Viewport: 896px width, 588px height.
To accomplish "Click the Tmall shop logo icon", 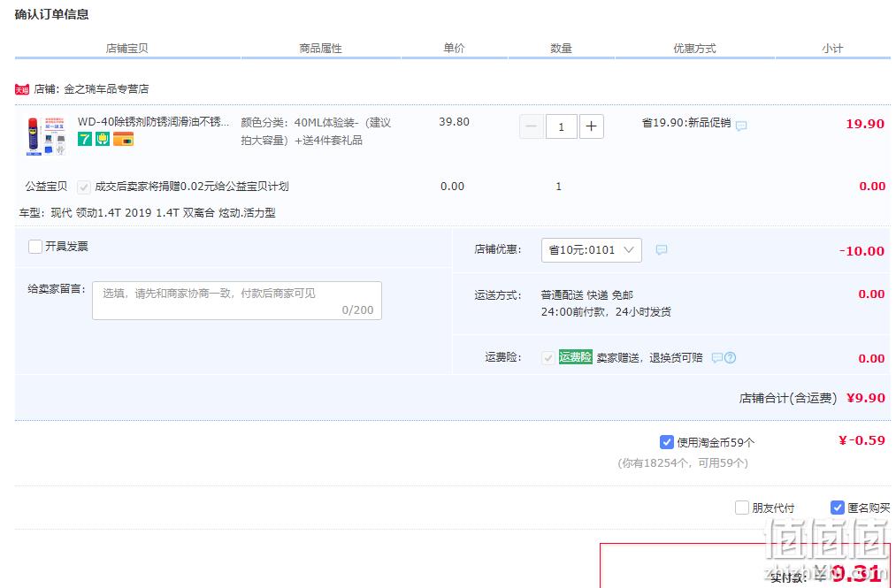I will coord(22,89).
